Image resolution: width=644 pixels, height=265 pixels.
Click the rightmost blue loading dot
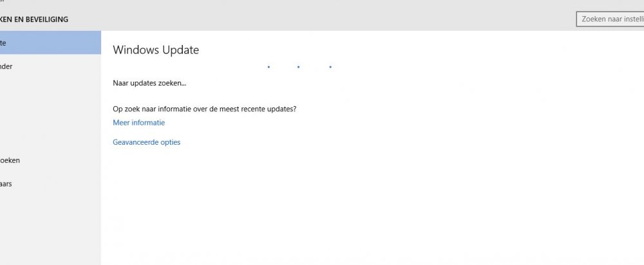(330, 66)
